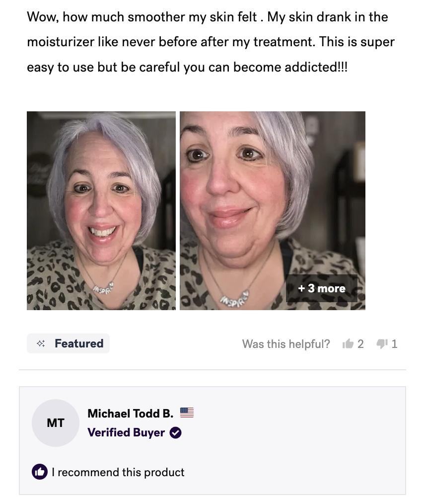Click the US flag icon next to reviewer name
This screenshot has width=424, height=504.
(187, 413)
